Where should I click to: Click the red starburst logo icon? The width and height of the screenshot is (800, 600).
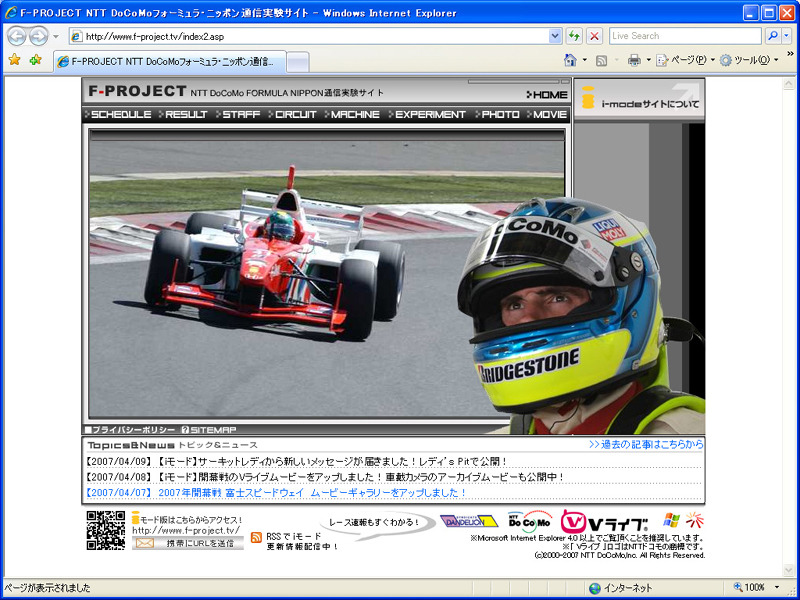point(694,520)
